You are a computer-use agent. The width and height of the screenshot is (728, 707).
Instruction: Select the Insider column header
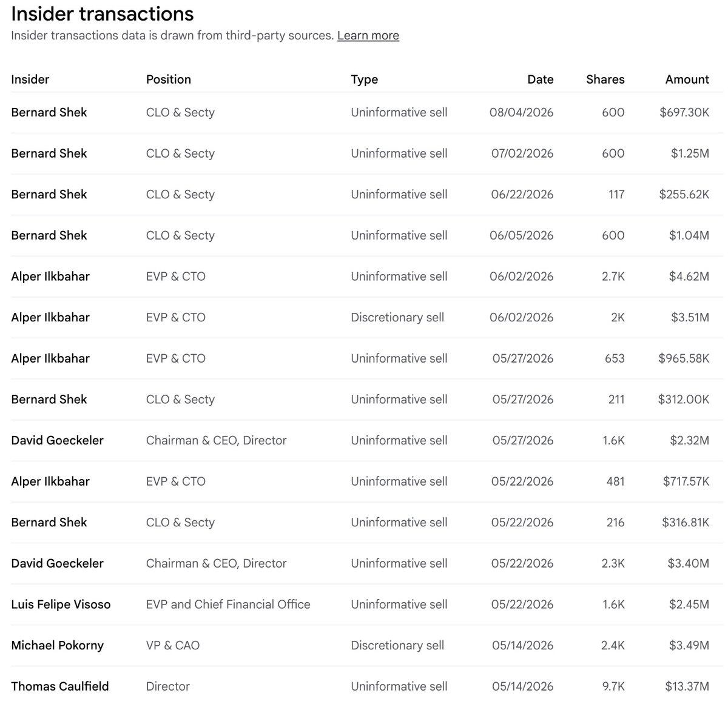click(30, 79)
